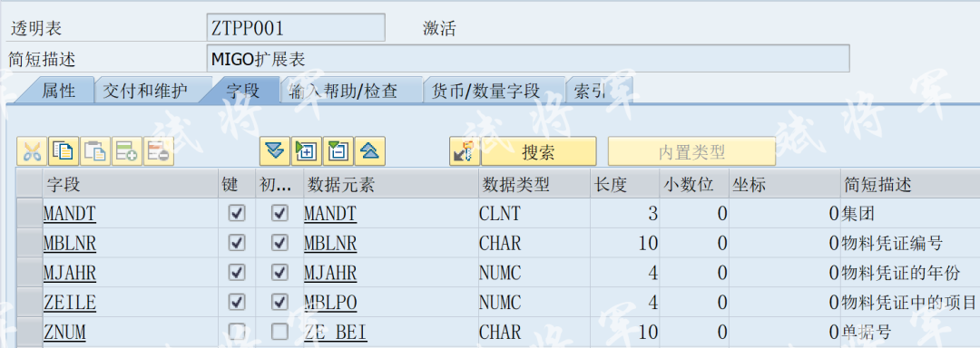Screen dimensions: 980x348
Task: Click the 简短描述 column header
Action: coord(911,184)
